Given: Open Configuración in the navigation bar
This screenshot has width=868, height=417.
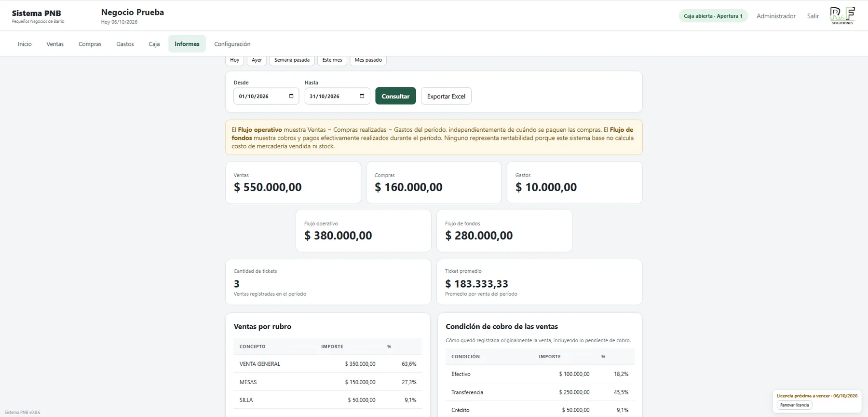Looking at the screenshot, I should tap(232, 44).
